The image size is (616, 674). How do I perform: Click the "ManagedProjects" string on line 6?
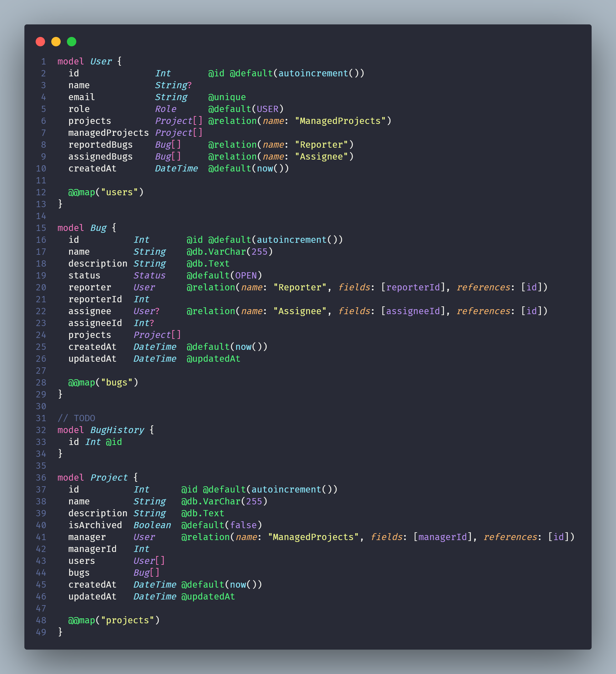pyautogui.click(x=340, y=121)
